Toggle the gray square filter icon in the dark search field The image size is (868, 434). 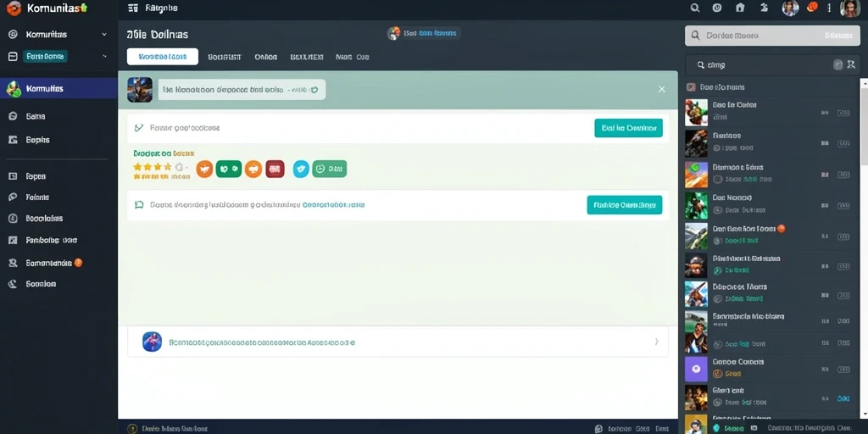pyautogui.click(x=838, y=65)
